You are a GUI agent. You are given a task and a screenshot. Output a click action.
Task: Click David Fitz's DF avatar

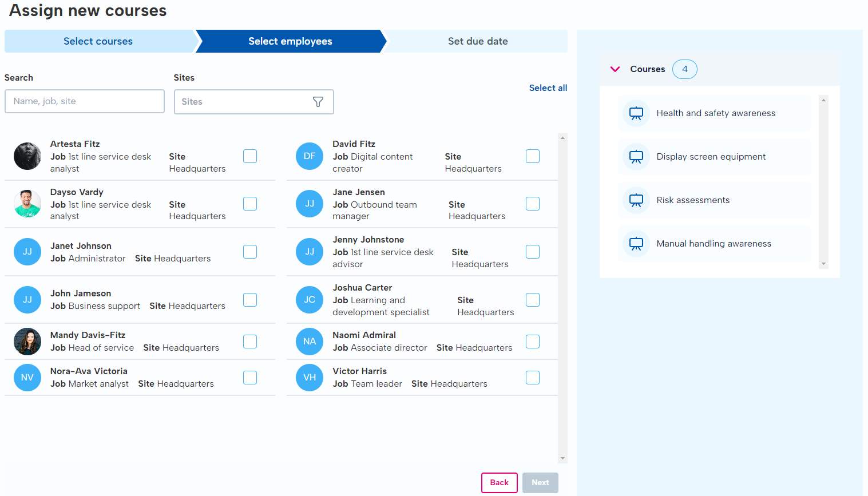pyautogui.click(x=309, y=156)
